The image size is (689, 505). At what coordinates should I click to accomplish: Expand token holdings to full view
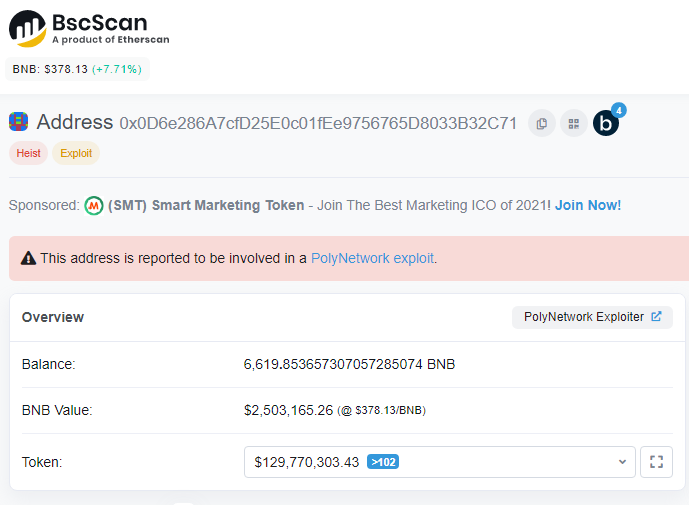click(656, 462)
